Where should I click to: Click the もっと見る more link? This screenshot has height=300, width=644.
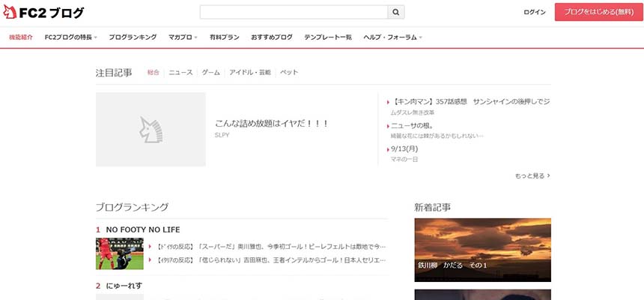(x=532, y=175)
